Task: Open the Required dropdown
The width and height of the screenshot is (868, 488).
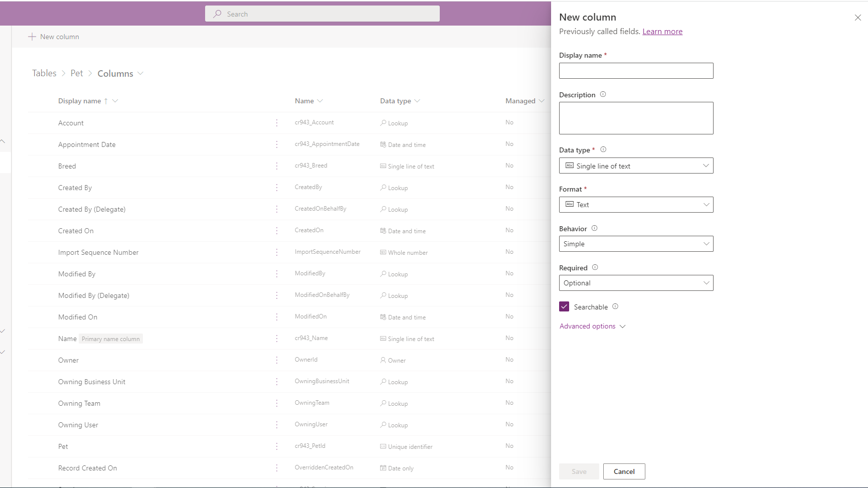Action: pyautogui.click(x=636, y=283)
